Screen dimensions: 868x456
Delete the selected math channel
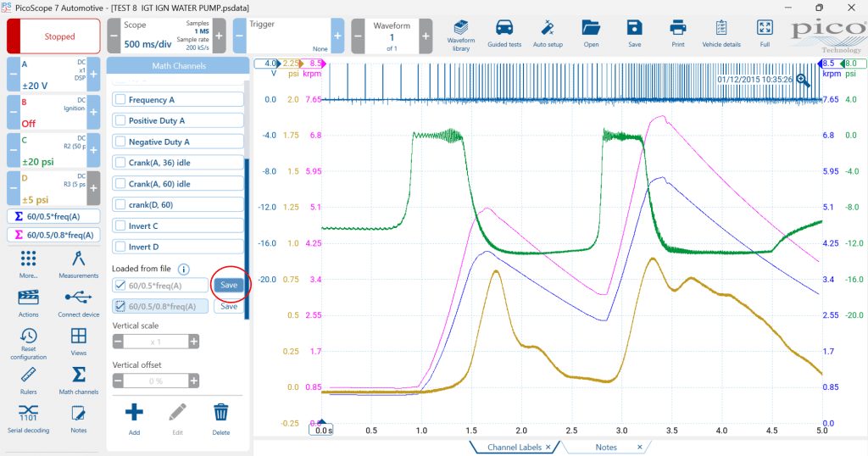click(x=221, y=419)
